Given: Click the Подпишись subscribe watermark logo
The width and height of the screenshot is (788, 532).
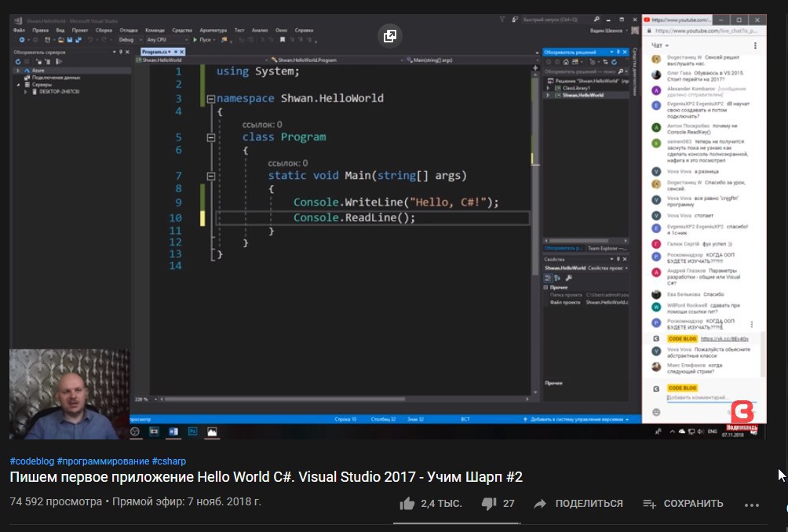Looking at the screenshot, I should 742,415.
